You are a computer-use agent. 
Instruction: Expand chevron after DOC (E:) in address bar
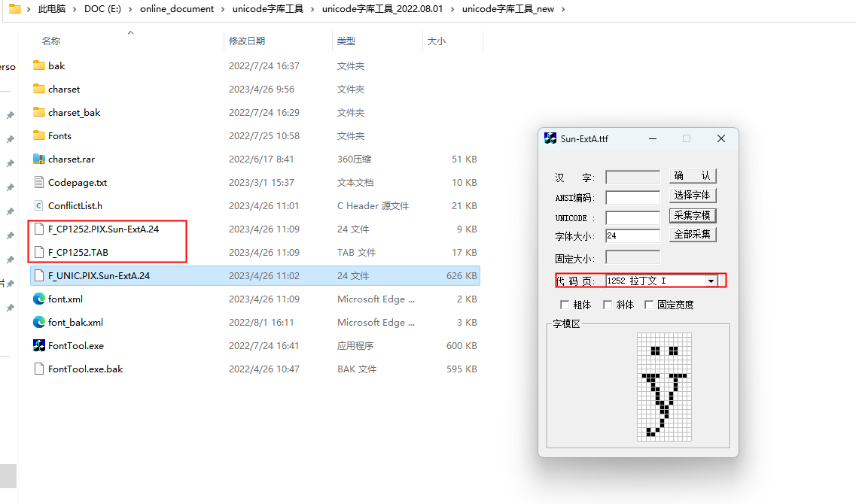tap(130, 9)
